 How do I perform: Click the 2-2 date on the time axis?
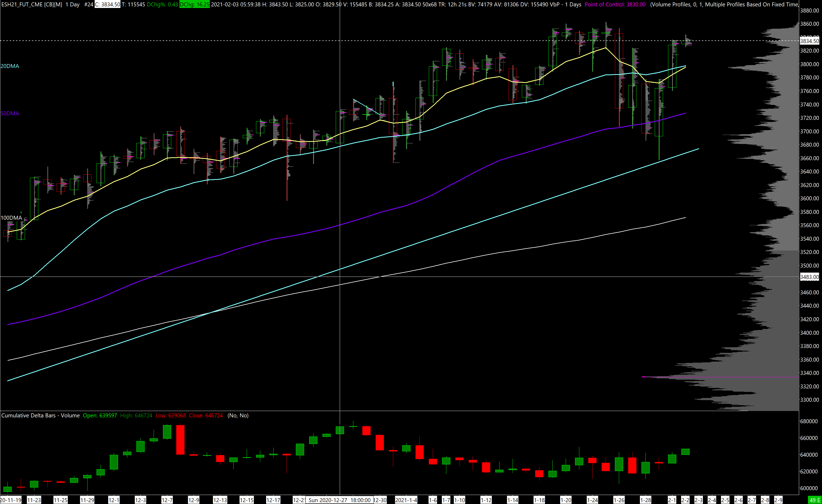pos(685,500)
